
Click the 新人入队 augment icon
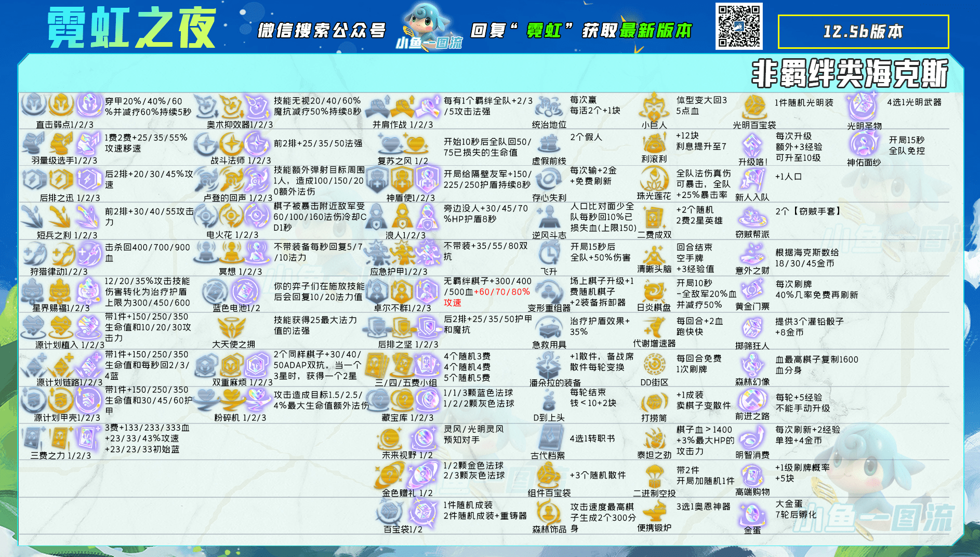point(752,180)
